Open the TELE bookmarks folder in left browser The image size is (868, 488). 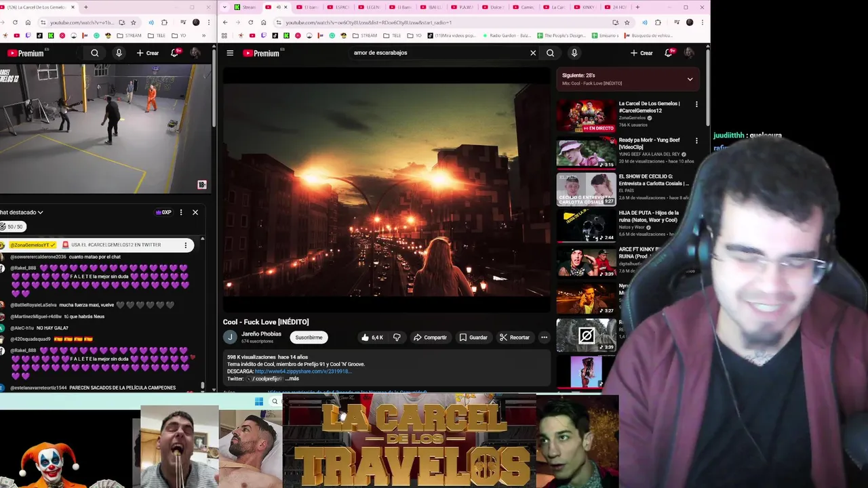click(x=156, y=35)
